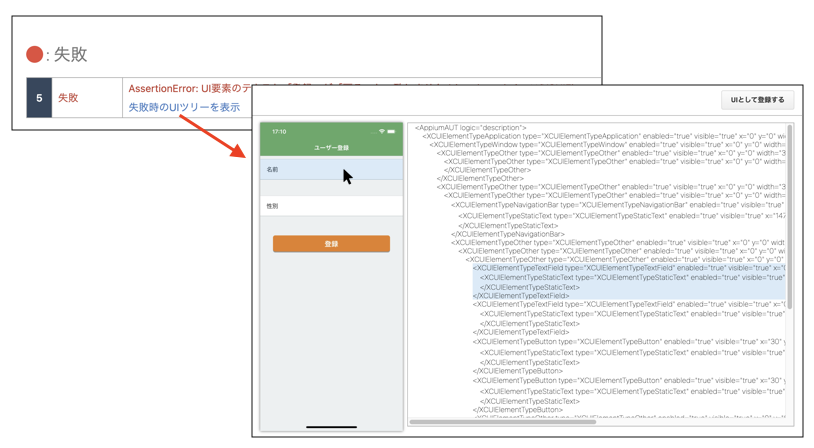The image size is (814, 448).
Task: Click the vertical scrollbar of UI tree
Action: [x=790, y=216]
